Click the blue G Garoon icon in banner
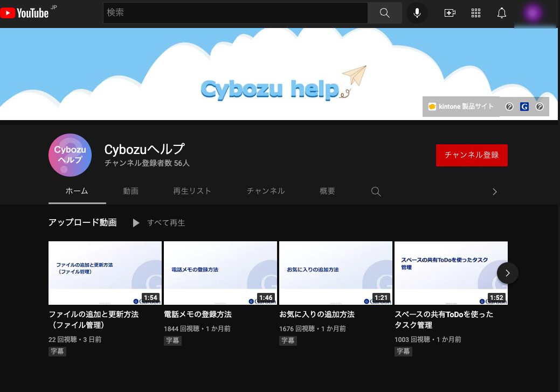Image resolution: width=560 pixels, height=392 pixels. click(524, 106)
